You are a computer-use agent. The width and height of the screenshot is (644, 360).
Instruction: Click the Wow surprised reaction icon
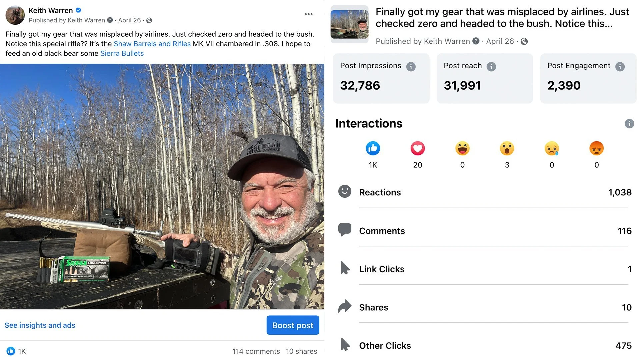[x=507, y=148]
